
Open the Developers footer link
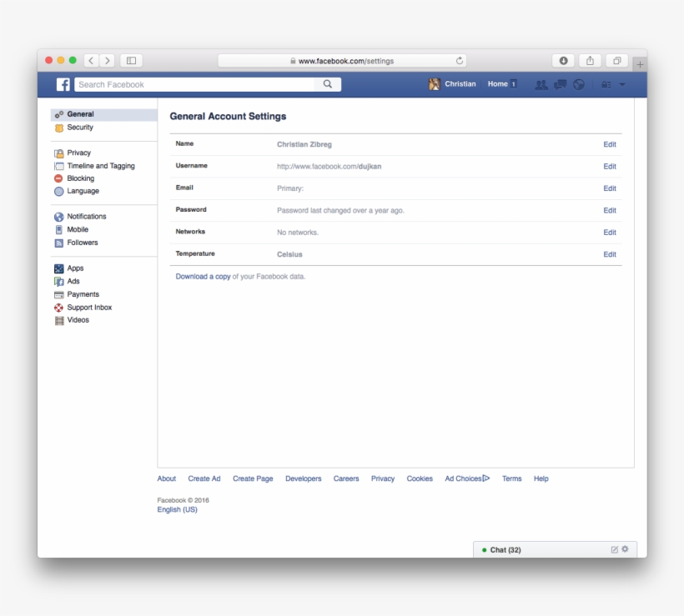pos(303,478)
